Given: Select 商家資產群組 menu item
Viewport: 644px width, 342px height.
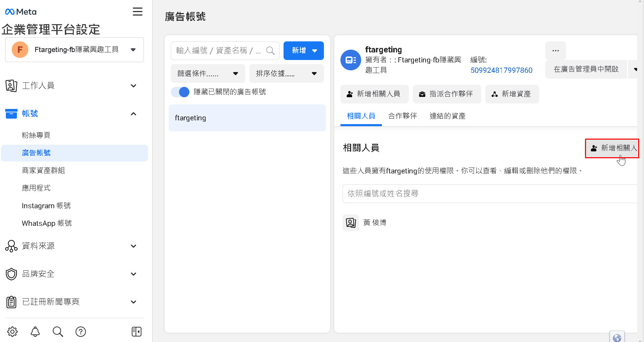Looking at the screenshot, I should click(x=75, y=170).
